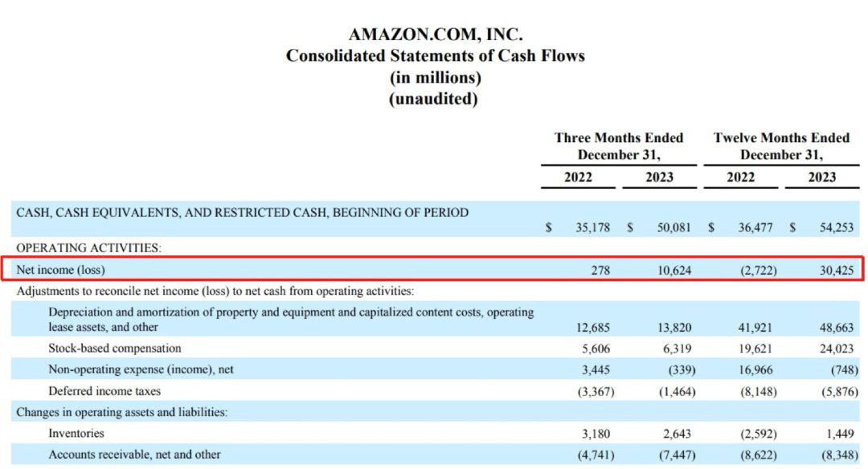The height and width of the screenshot is (469, 868).
Task: Select the Inventories row label
Action: [x=76, y=433]
